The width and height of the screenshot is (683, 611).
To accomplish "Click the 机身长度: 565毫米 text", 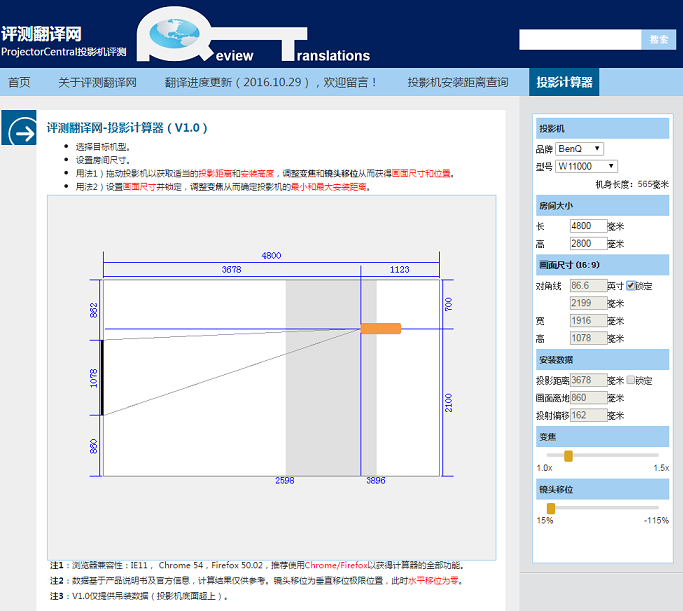I will point(632,184).
